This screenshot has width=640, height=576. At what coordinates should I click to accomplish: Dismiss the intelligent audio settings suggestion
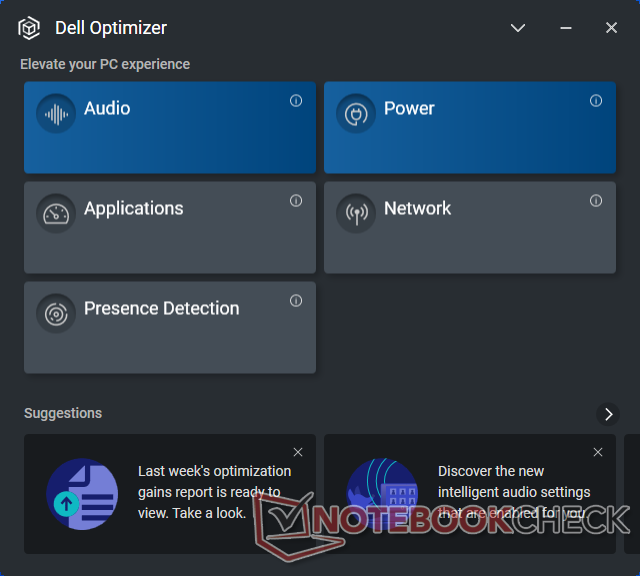(x=598, y=452)
